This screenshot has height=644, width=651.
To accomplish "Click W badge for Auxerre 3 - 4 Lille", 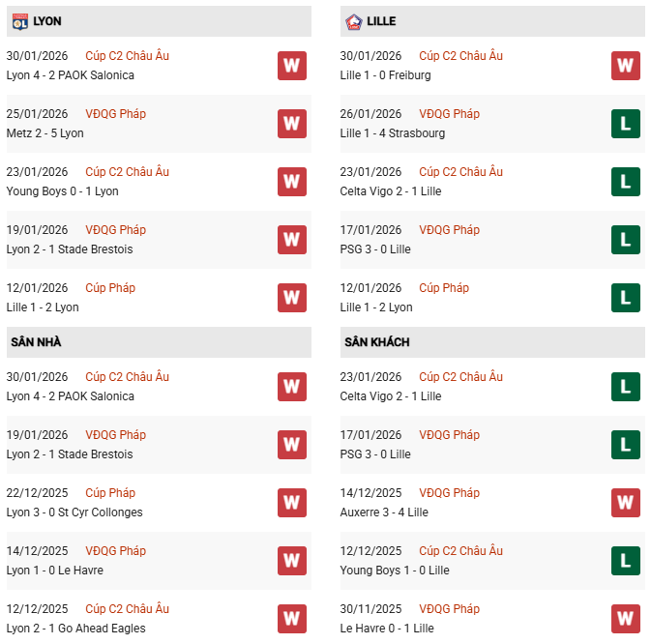I will coord(626,503).
